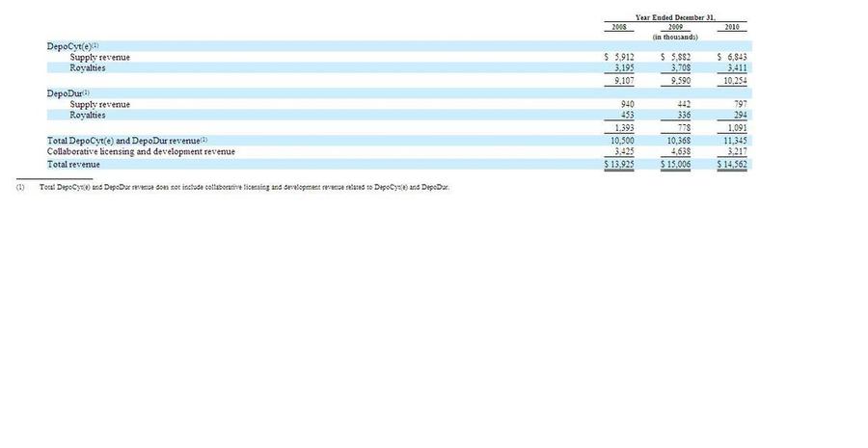Select 'Supply revenue' label under DepoDur
Image resolution: width=868 pixels, height=448 pixels.
click(x=99, y=104)
